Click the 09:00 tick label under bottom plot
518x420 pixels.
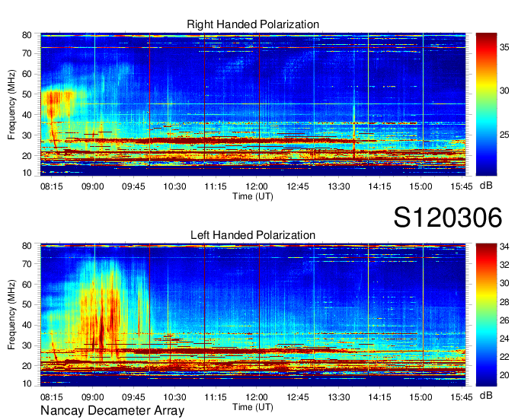pyautogui.click(x=92, y=398)
